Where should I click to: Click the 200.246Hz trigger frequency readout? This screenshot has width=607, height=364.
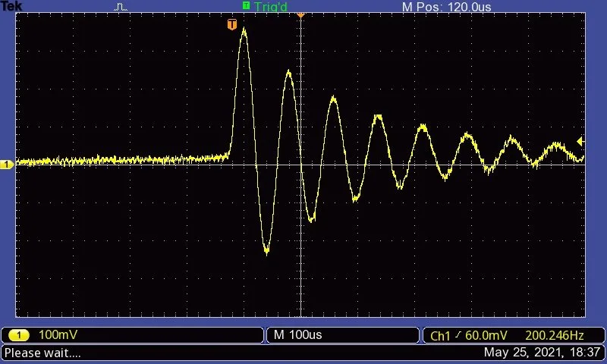point(552,335)
